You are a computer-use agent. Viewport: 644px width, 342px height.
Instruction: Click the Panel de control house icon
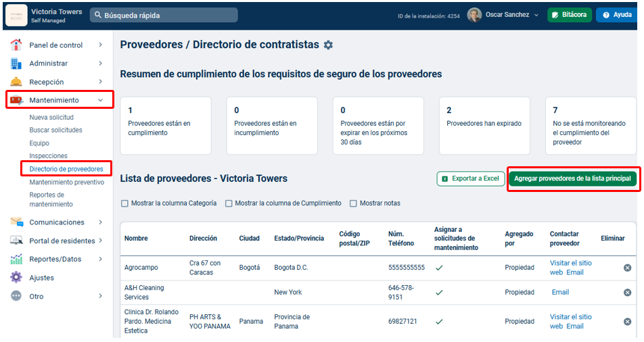(x=16, y=45)
